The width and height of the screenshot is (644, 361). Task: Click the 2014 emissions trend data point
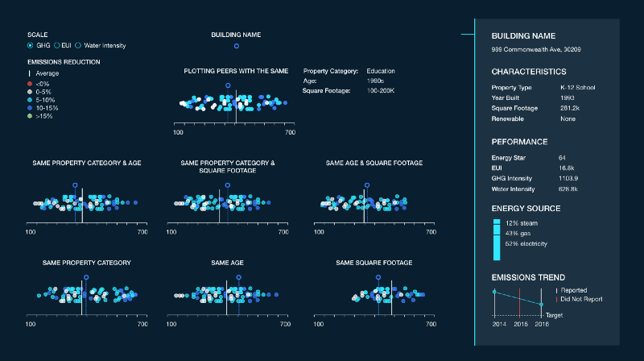pyautogui.click(x=494, y=292)
